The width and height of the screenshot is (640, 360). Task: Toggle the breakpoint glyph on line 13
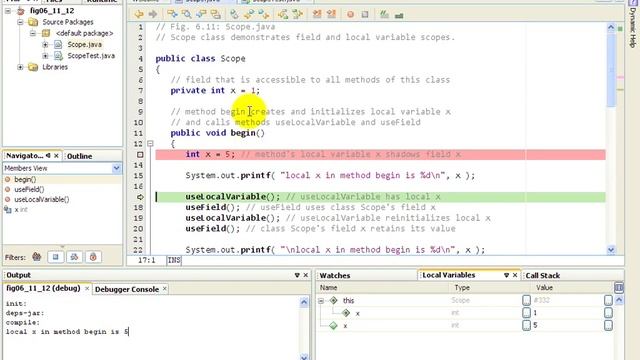point(140,155)
